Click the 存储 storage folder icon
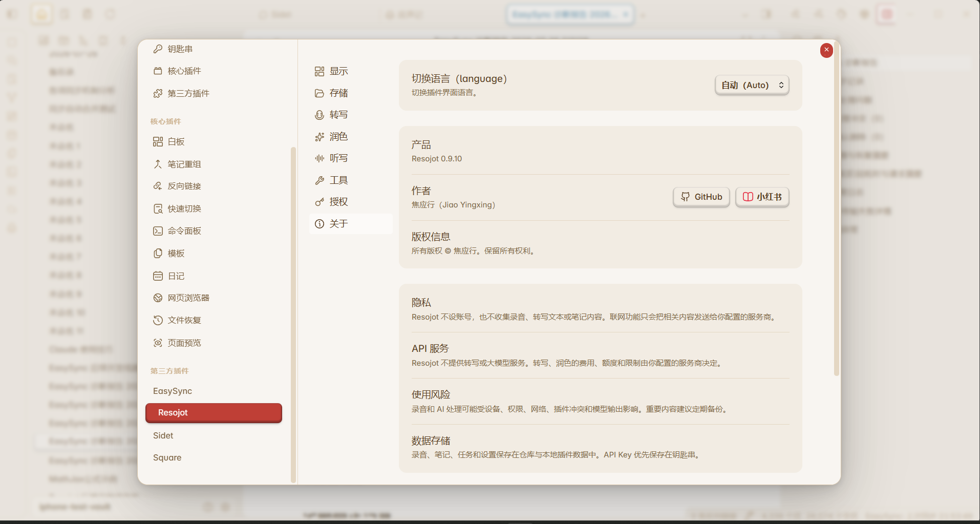The image size is (980, 524). click(319, 93)
